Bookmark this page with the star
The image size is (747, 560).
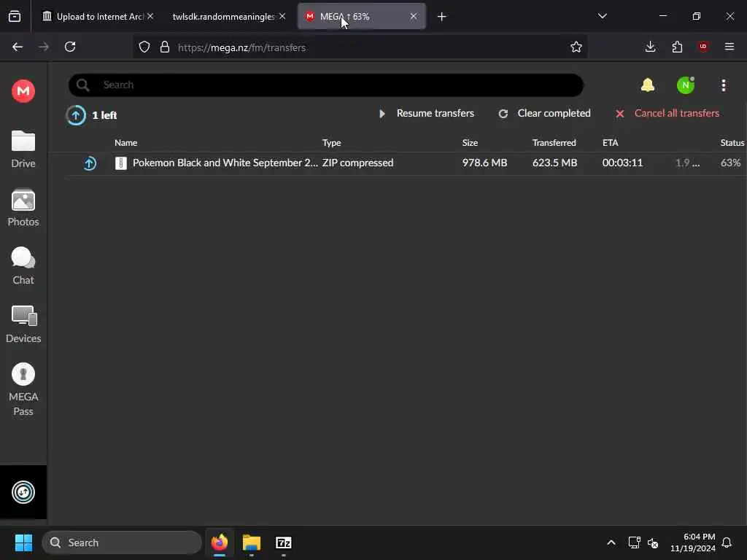[576, 47]
